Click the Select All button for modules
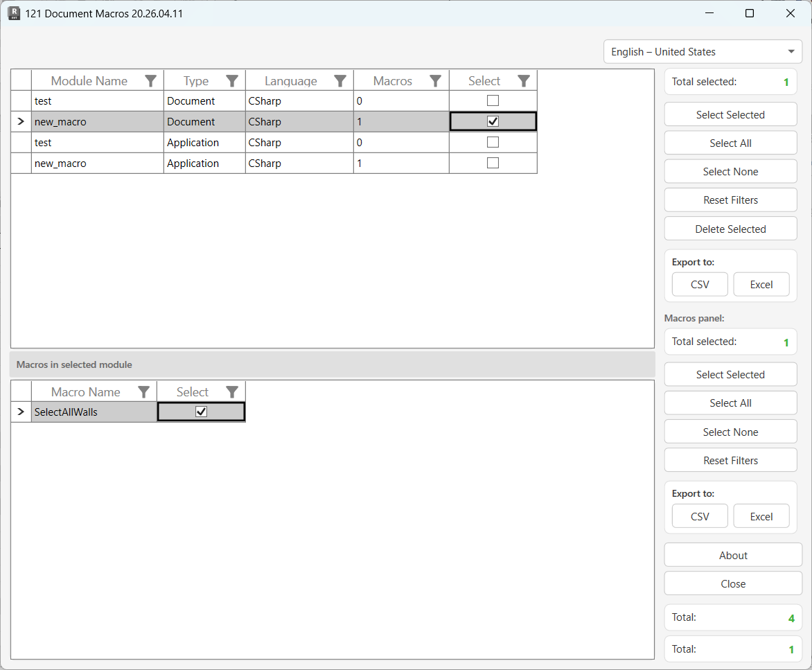Image resolution: width=812 pixels, height=670 pixels. 730,143
